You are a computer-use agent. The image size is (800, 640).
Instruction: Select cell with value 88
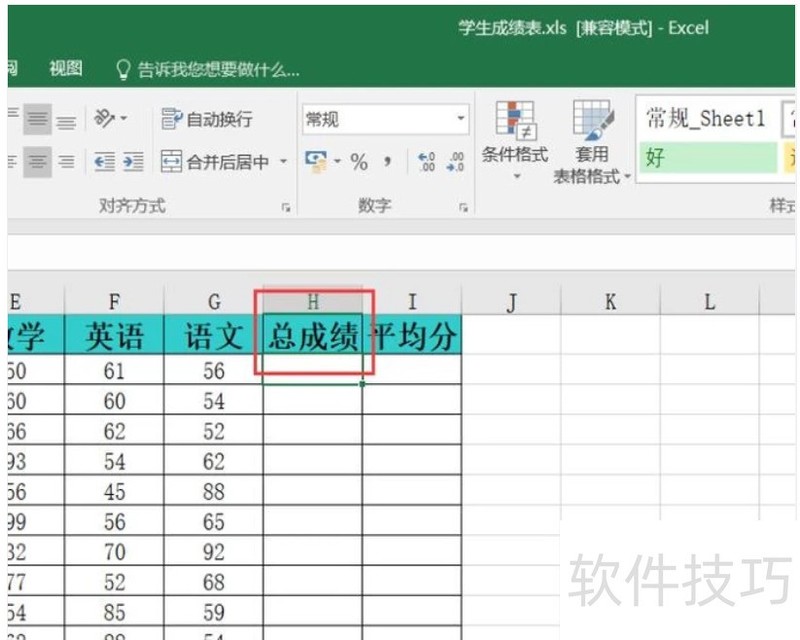(x=214, y=490)
